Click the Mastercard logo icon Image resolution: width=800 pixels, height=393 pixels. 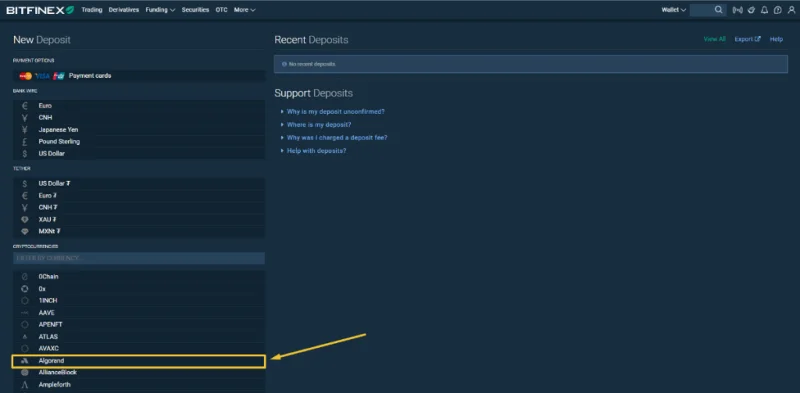coord(26,76)
